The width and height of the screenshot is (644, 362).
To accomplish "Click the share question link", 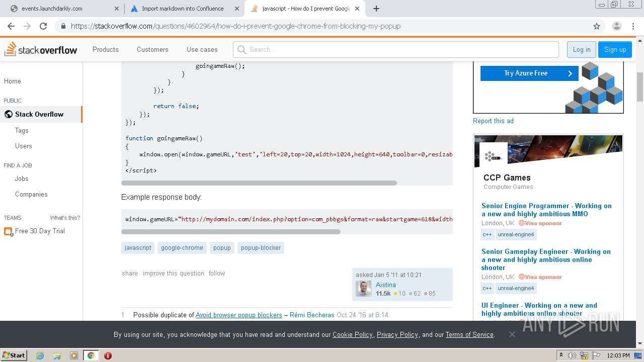I will click(130, 273).
